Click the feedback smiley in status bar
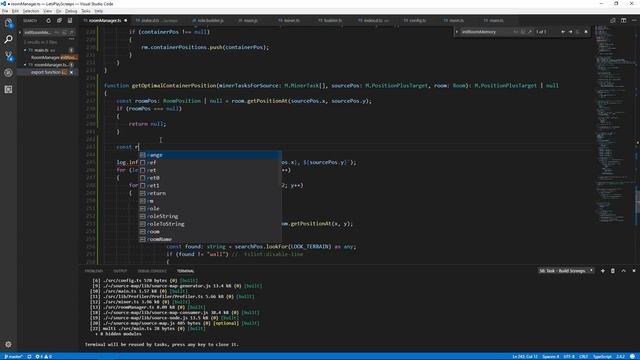The height and width of the screenshot is (360, 640). click(x=633, y=357)
